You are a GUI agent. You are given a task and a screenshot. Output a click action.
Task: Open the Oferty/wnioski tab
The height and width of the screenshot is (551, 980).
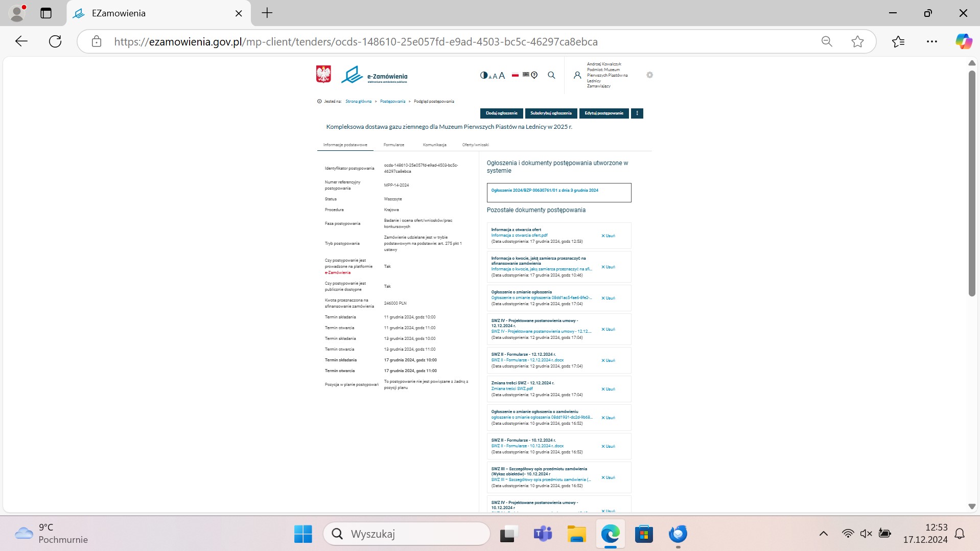(x=475, y=145)
